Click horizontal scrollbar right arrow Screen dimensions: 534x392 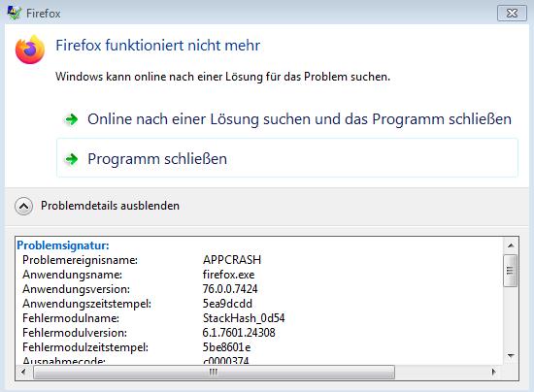pyautogui.click(x=493, y=372)
